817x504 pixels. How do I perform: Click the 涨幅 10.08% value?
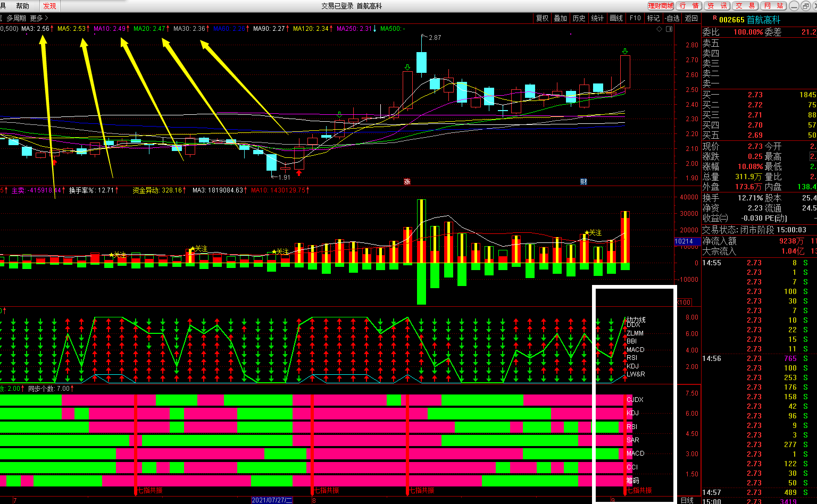click(x=750, y=166)
